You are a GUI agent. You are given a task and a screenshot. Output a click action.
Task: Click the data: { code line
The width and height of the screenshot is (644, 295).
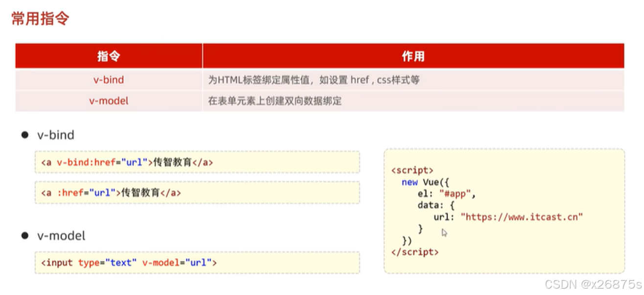point(437,205)
